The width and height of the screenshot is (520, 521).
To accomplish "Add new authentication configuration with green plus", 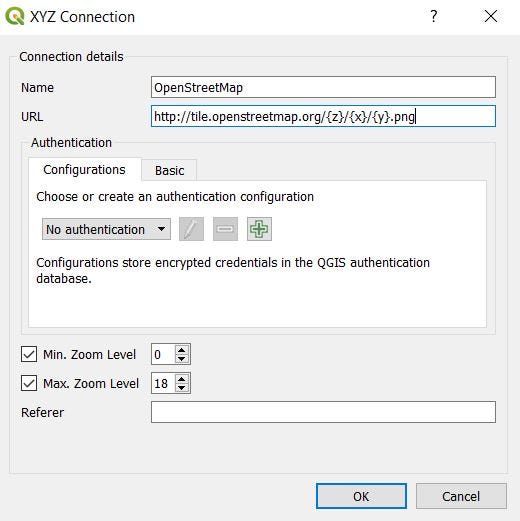I will [x=259, y=229].
